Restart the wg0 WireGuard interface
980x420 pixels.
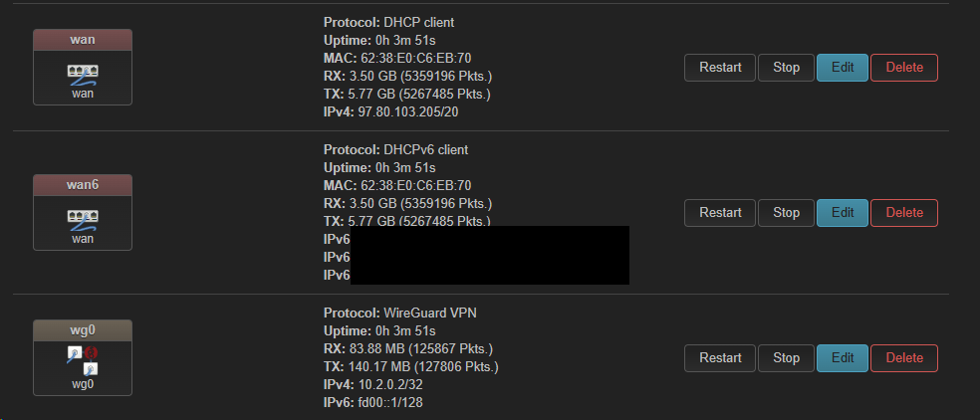720,357
